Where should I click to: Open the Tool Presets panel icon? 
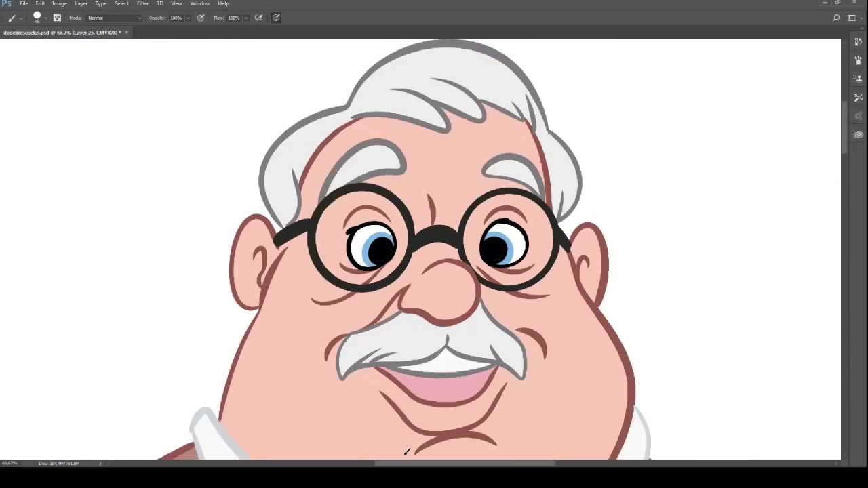point(858,98)
